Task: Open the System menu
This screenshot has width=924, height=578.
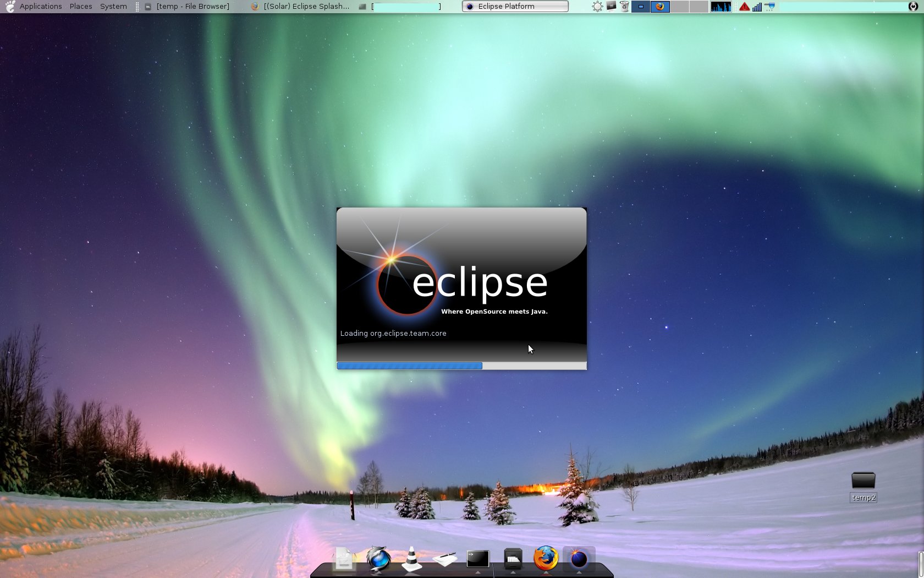Action: pos(113,7)
